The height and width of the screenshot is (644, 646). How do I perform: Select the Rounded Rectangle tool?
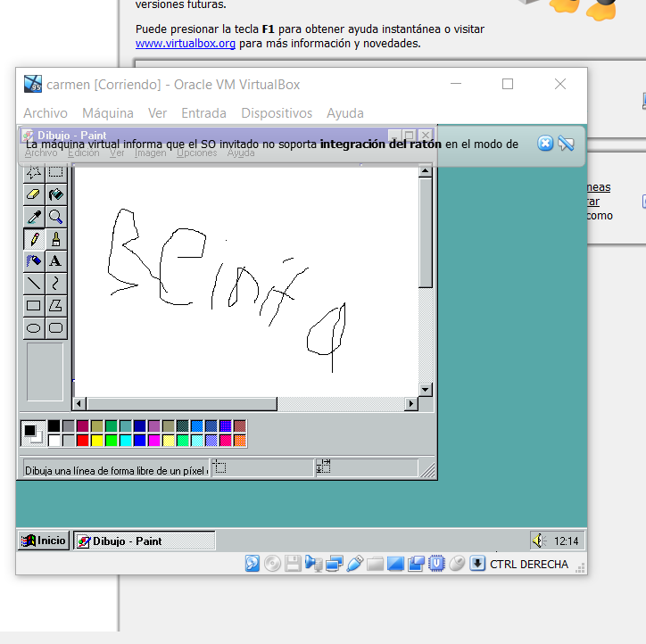click(x=56, y=327)
